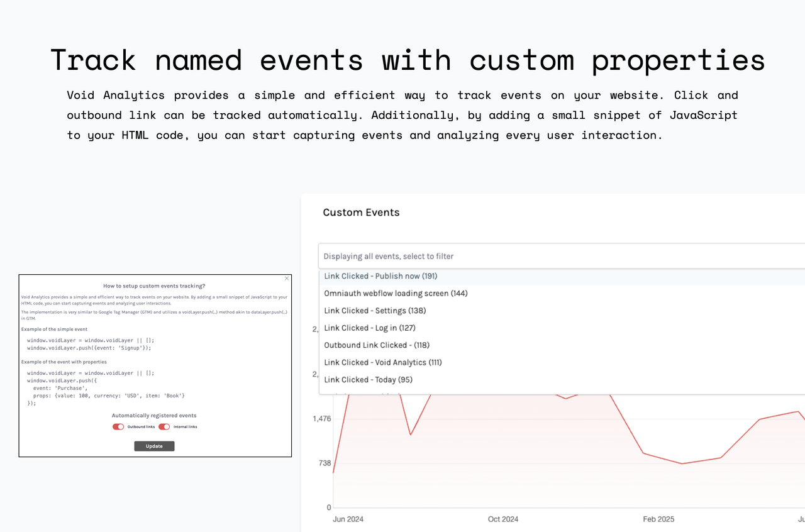Click the Jun 2024 axis label

348,519
